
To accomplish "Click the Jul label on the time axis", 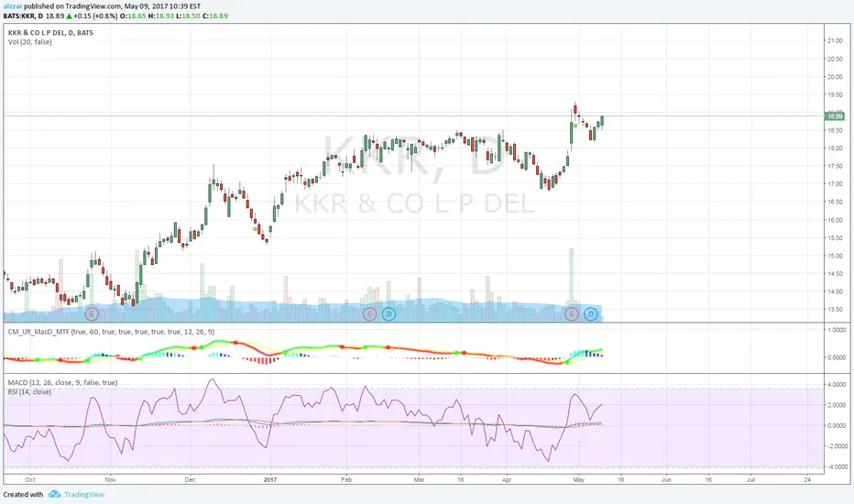I will pos(750,480).
